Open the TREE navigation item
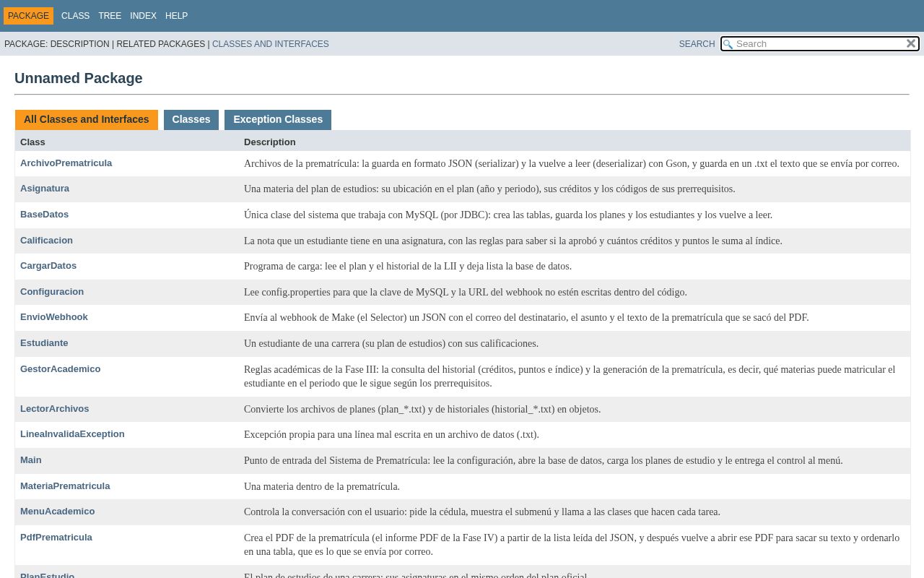The image size is (924, 578). tap(110, 16)
